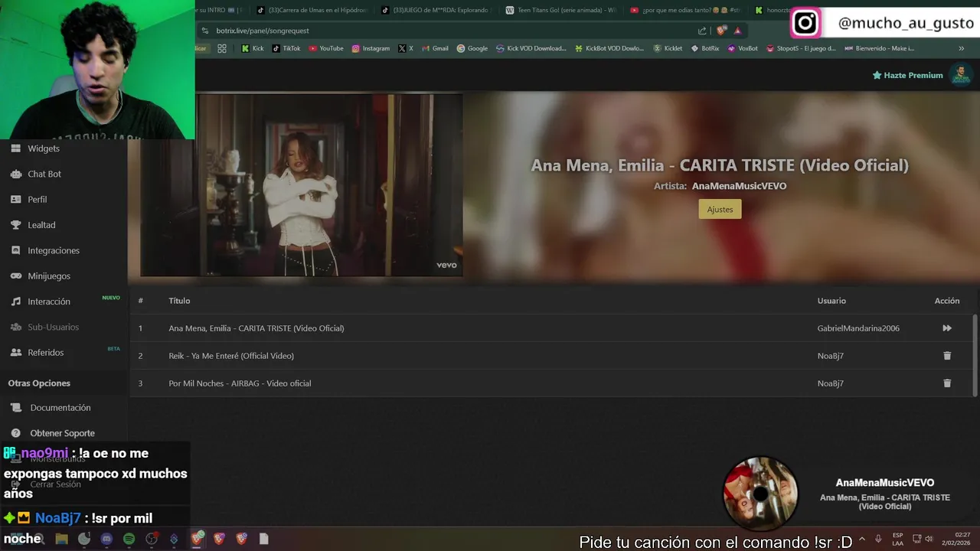Click the Interacción music note icon

click(15, 302)
